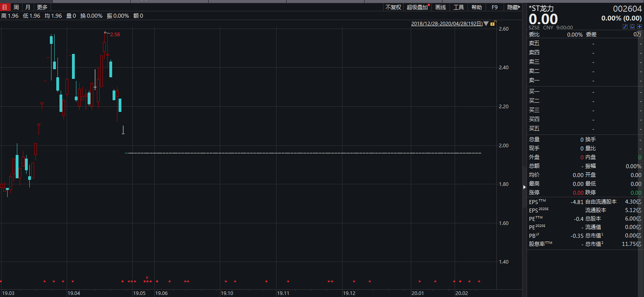Click the 隐藏 hide panel button
The image size is (644, 297).
pyautogui.click(x=513, y=7)
